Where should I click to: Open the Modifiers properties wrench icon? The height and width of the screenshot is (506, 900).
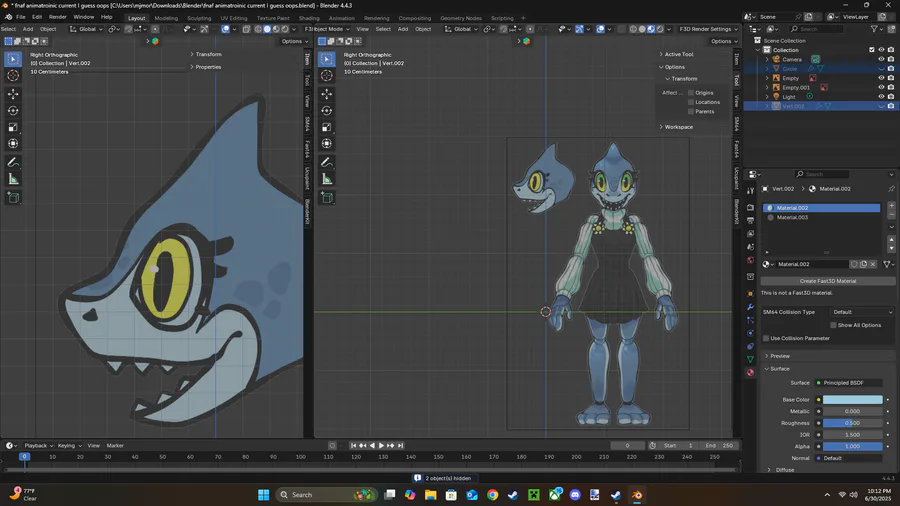[750, 307]
